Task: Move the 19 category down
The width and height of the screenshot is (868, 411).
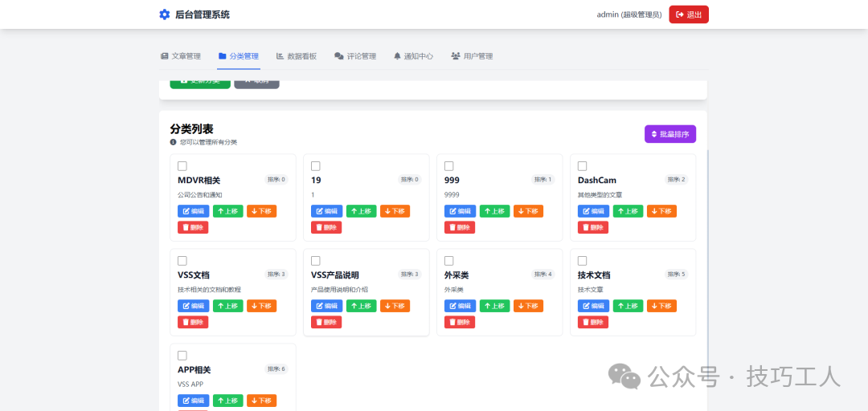Action: pos(395,211)
